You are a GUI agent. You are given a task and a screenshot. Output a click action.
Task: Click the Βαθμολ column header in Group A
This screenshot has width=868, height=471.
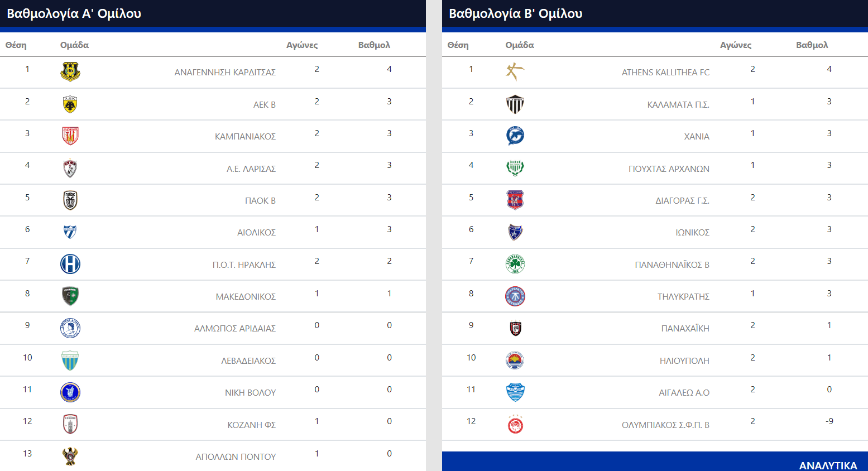(374, 45)
